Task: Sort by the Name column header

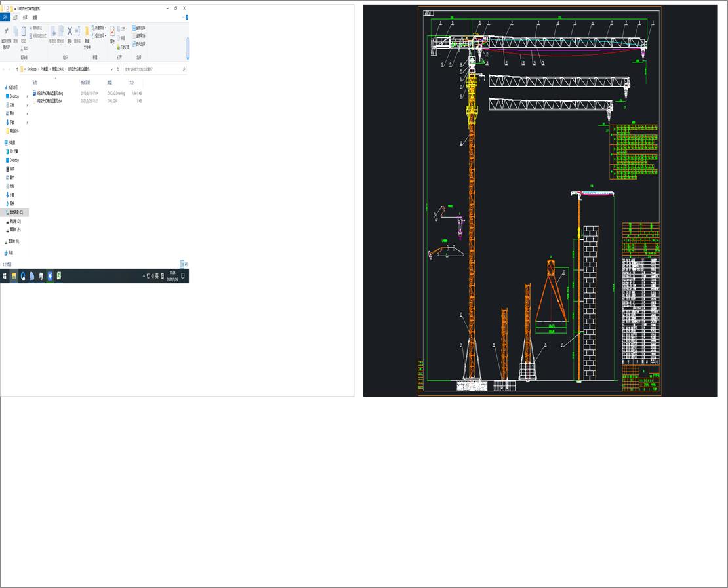Action: [35, 82]
